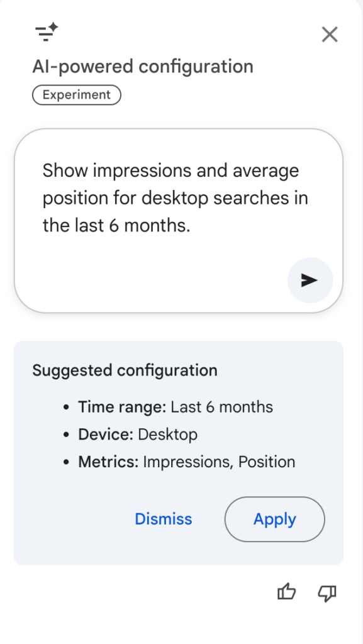This screenshot has width=363, height=644.
Task: Apply the suggested configuration
Action: click(x=274, y=519)
